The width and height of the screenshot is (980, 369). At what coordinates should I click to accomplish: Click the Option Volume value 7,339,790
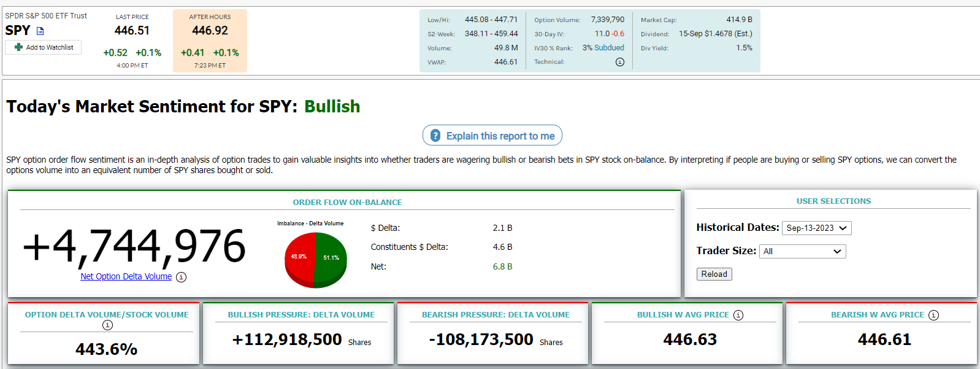coord(608,20)
